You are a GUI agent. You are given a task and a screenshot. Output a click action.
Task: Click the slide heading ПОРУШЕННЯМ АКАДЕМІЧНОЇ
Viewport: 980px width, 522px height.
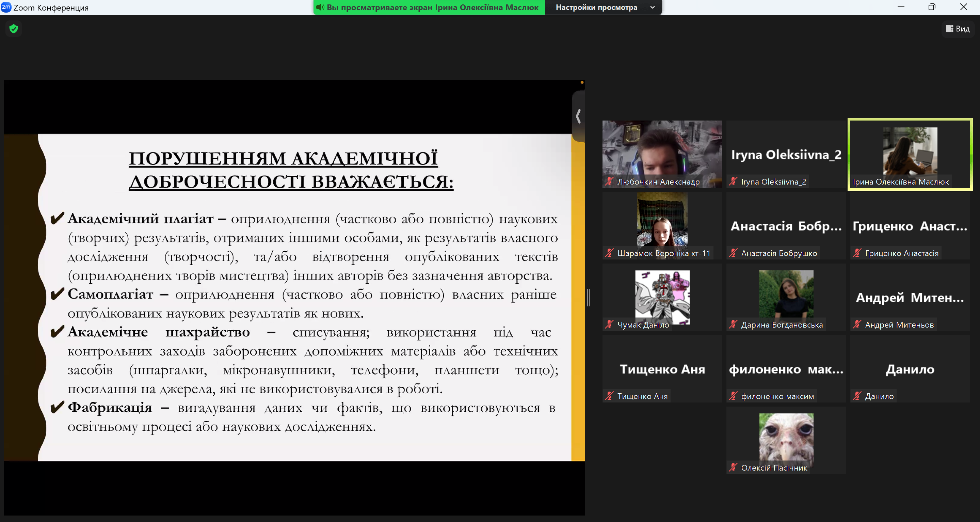[283, 158]
